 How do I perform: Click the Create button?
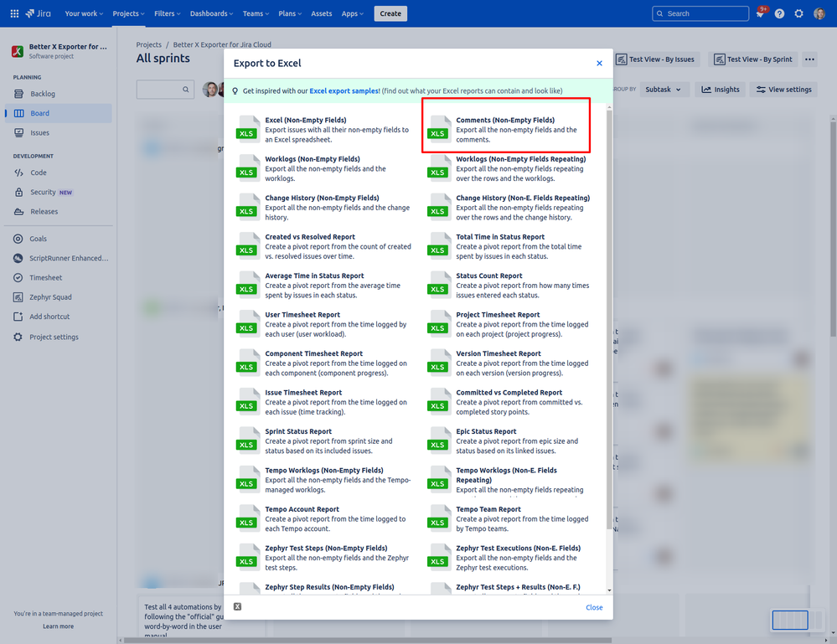click(390, 13)
